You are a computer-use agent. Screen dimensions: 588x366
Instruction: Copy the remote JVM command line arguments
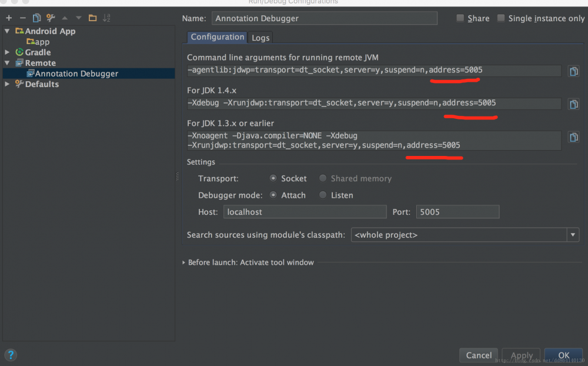[573, 72]
